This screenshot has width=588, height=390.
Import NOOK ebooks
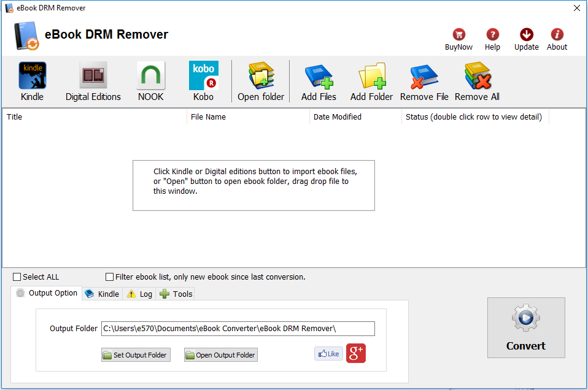(150, 80)
